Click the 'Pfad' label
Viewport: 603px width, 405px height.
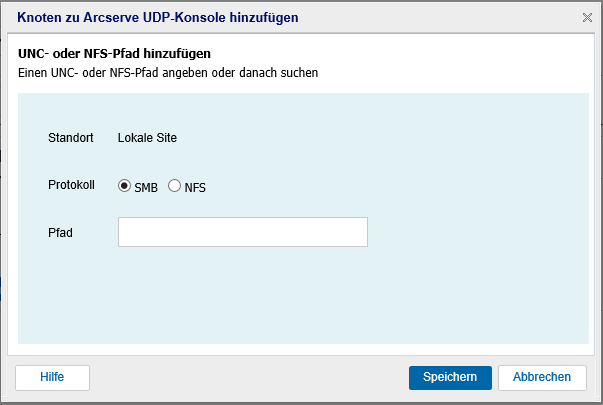[x=60, y=233]
